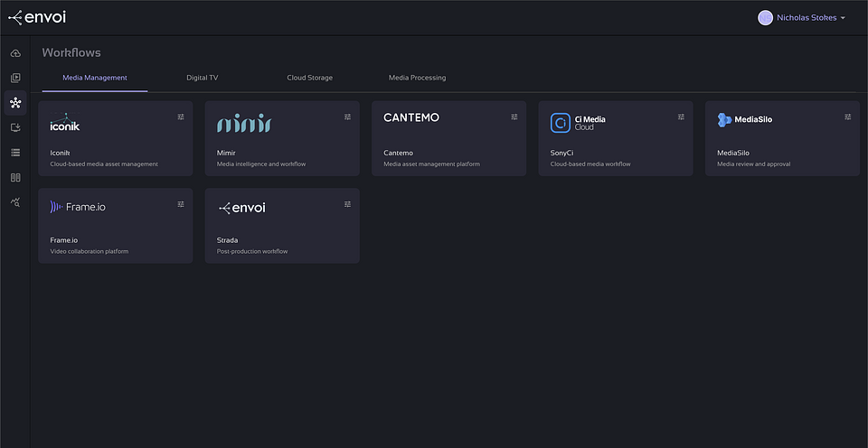Select the workflows hub icon in sidebar
Viewport: 868px width, 448px height.
(15, 103)
